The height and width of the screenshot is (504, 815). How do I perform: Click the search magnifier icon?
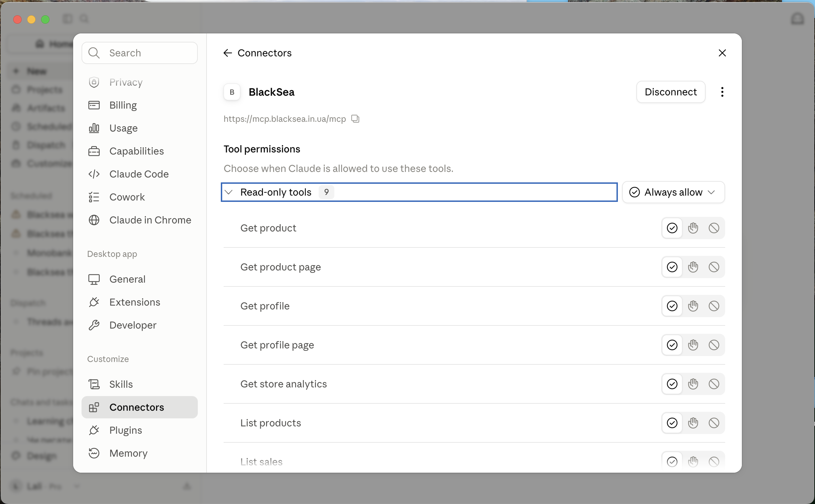[x=94, y=53]
